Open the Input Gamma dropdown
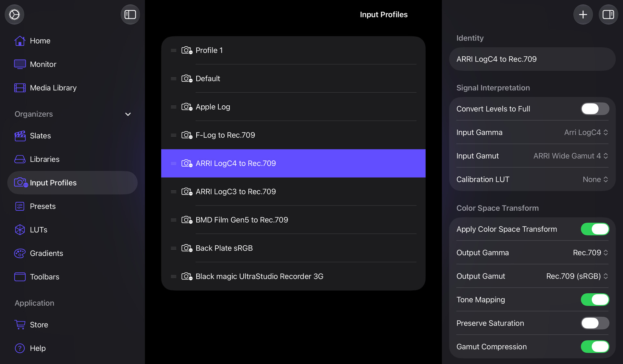The width and height of the screenshot is (623, 364). (x=586, y=133)
